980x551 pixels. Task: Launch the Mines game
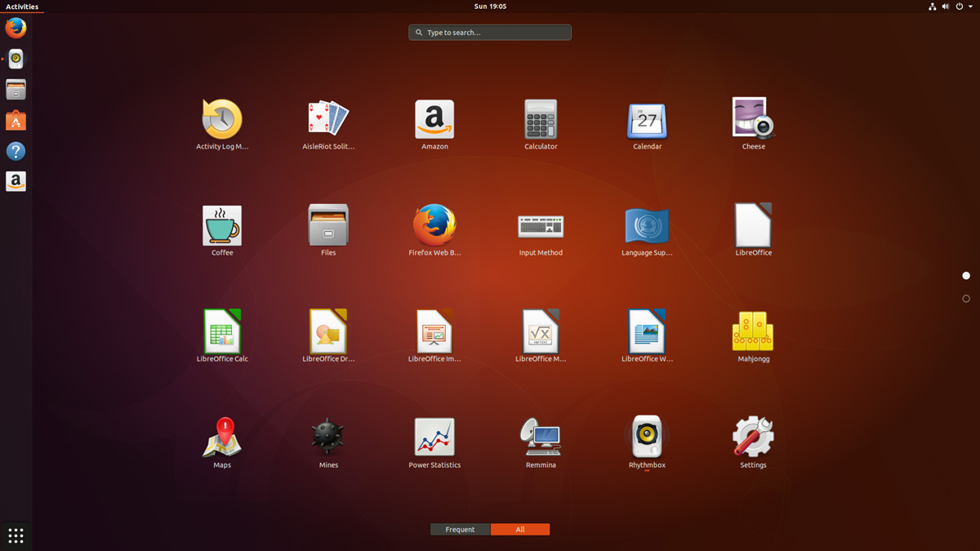[328, 442]
